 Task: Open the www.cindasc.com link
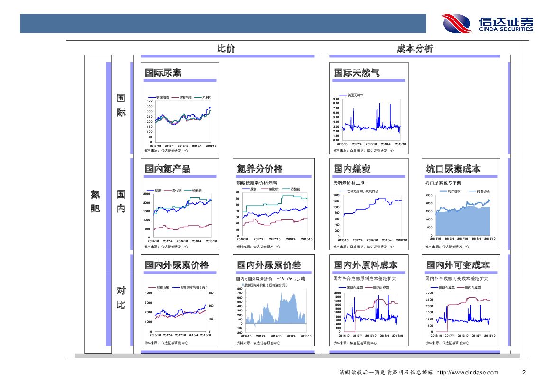467,372
